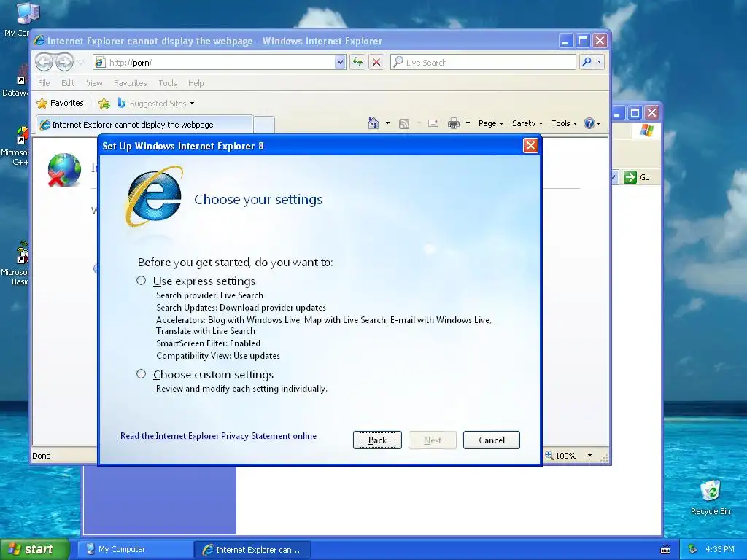Click the Home icon in command bar

(373, 123)
